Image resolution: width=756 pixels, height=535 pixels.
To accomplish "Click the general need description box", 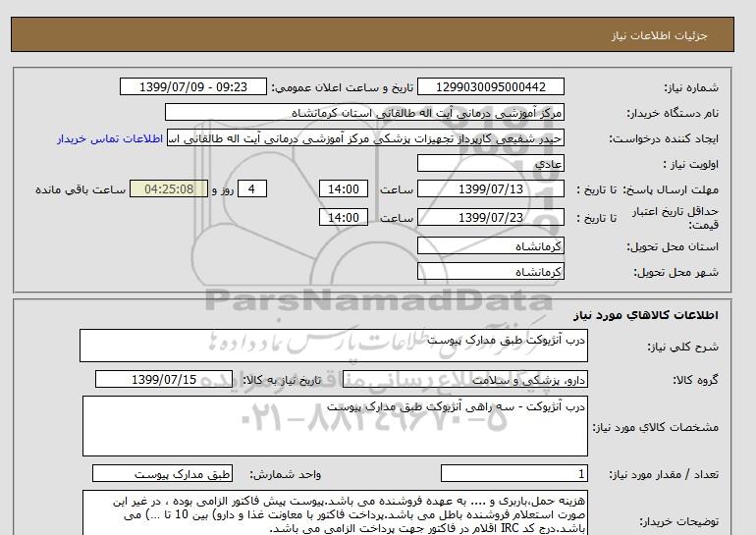I will (334, 346).
